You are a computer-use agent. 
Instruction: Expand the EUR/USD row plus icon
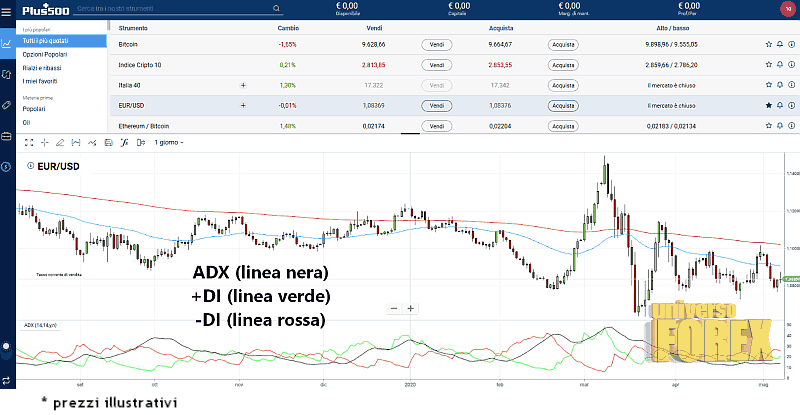(x=243, y=105)
